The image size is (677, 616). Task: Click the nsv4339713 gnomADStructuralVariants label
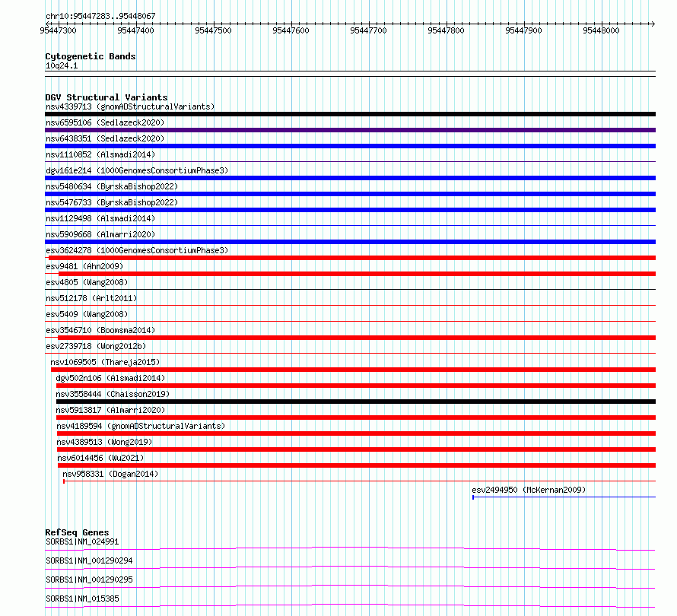coord(130,106)
